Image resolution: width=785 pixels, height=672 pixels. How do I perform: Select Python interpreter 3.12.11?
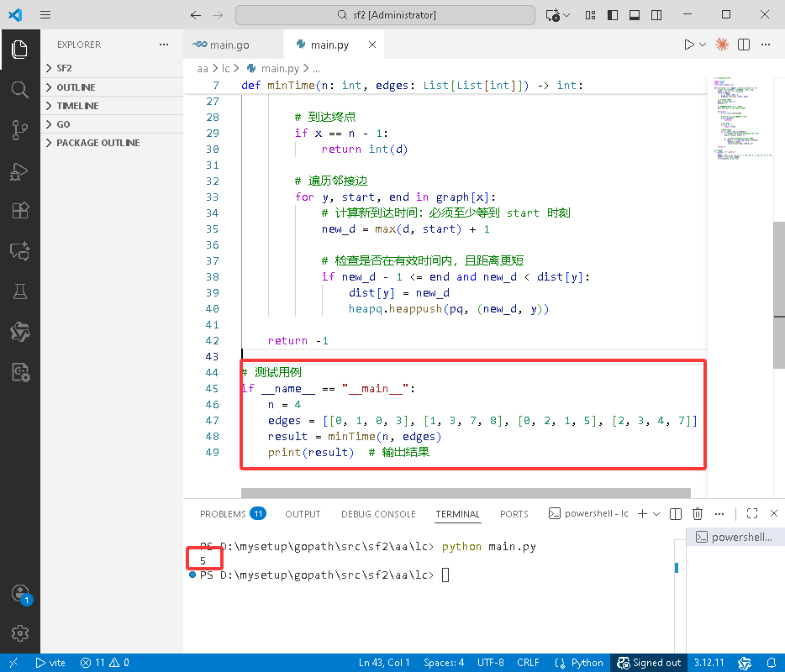point(709,663)
